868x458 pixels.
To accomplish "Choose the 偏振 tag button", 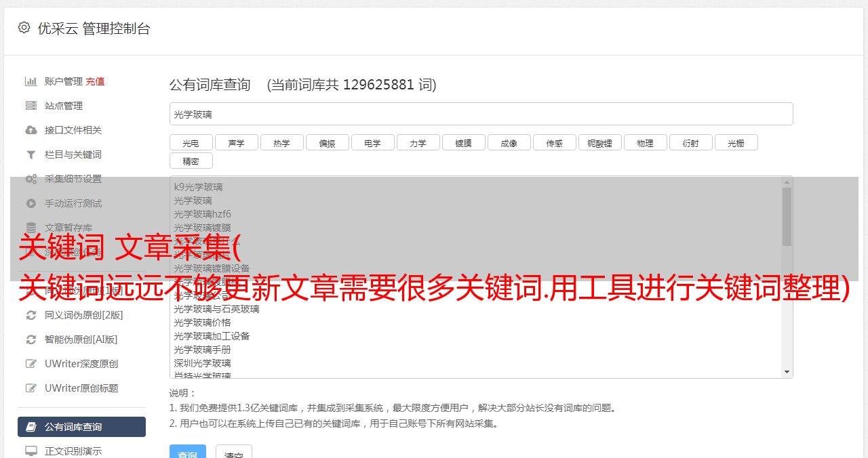I will 327,142.
